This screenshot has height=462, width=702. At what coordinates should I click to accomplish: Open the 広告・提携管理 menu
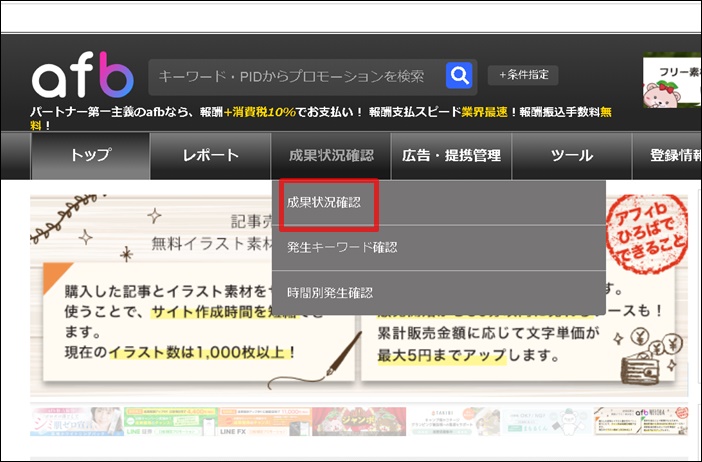pyautogui.click(x=451, y=155)
